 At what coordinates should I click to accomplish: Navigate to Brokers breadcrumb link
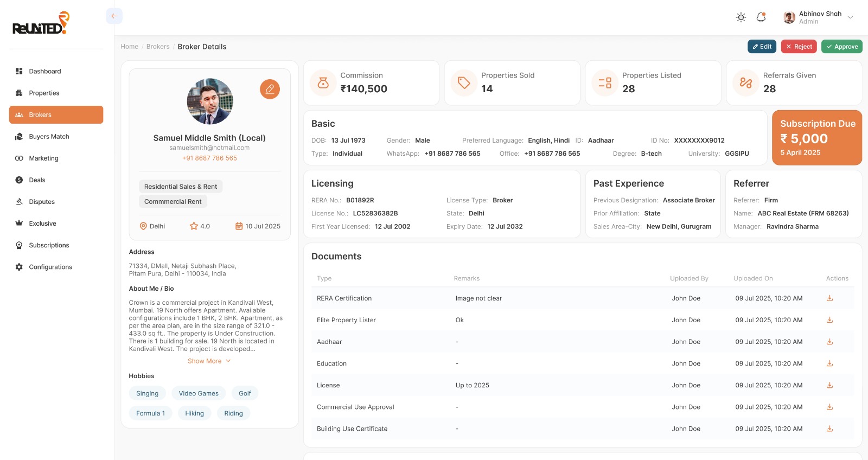(x=158, y=47)
